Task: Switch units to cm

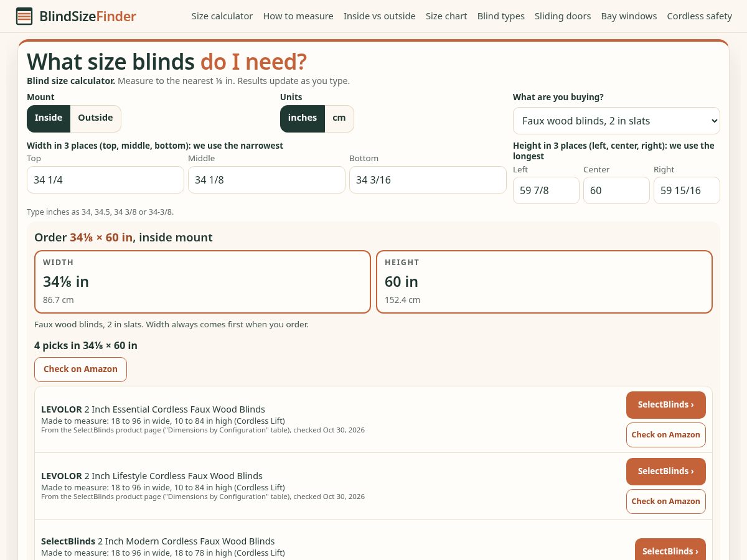Action: (339, 118)
